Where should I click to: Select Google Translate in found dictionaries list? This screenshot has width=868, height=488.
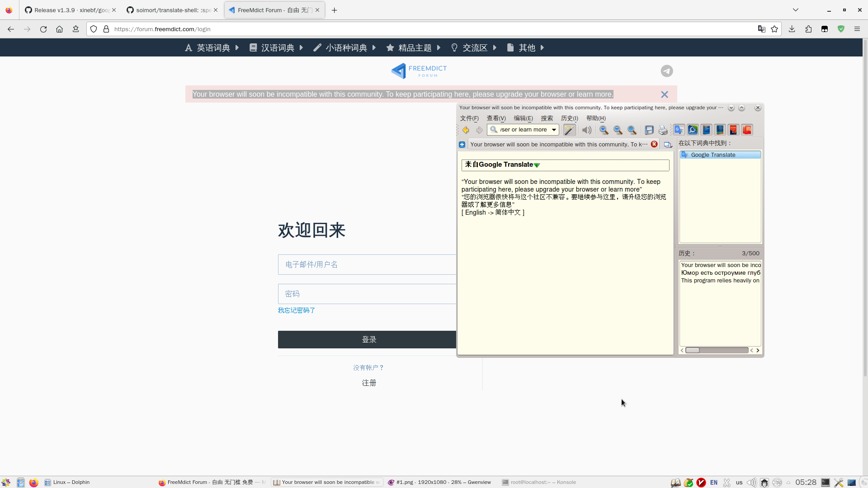point(720,155)
